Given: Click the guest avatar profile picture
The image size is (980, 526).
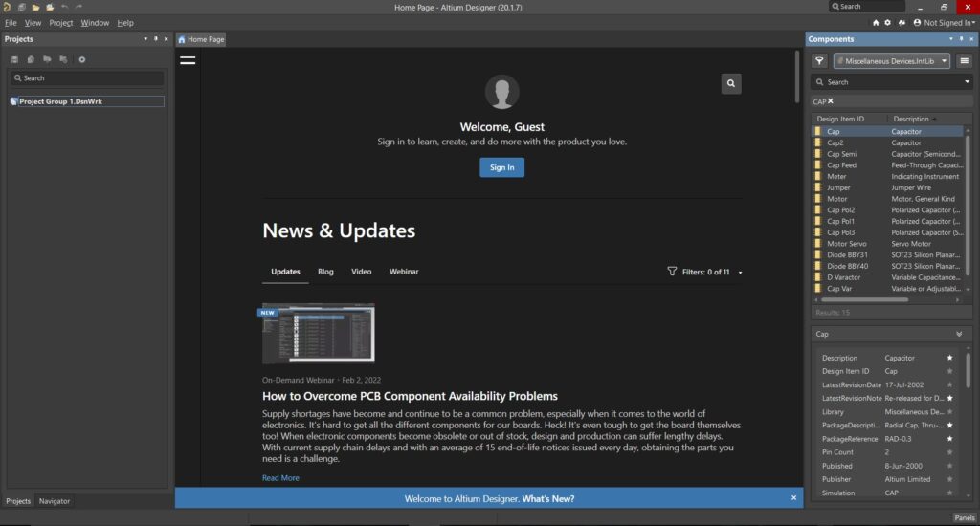Looking at the screenshot, I should tap(501, 93).
